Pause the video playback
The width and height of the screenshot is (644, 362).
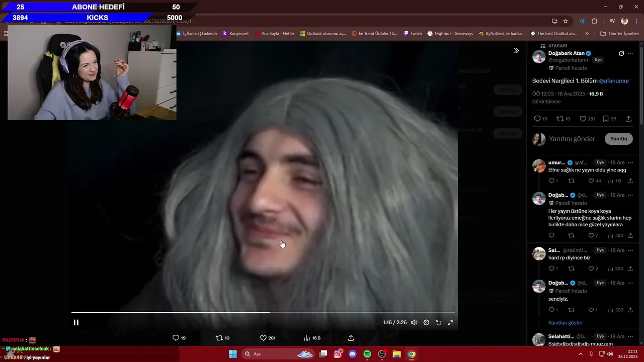[76, 322]
